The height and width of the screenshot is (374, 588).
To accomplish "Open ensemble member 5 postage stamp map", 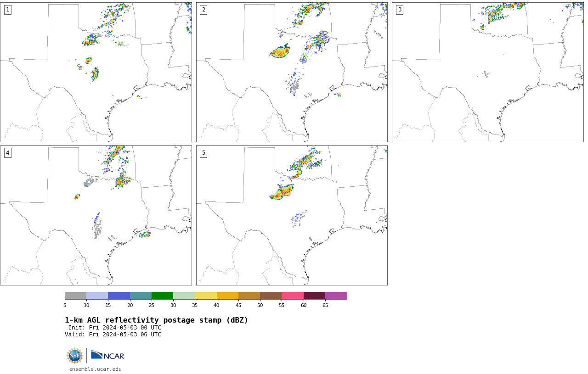I will click(292, 215).
